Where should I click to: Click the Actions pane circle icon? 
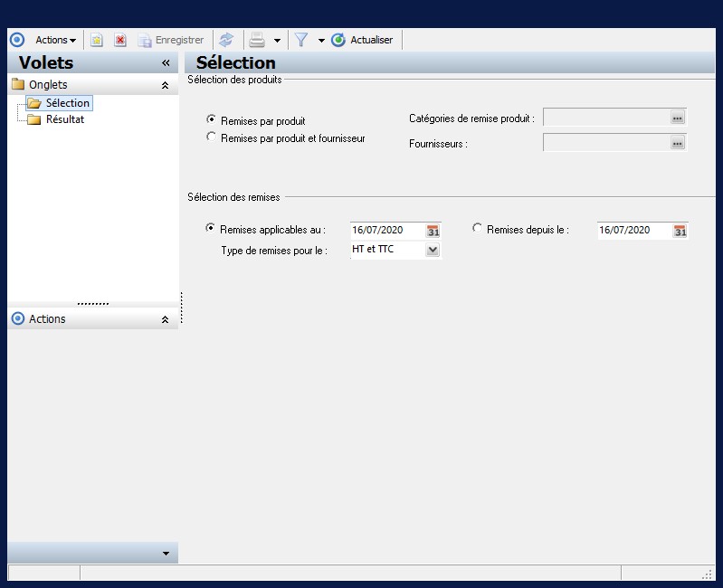(18, 318)
